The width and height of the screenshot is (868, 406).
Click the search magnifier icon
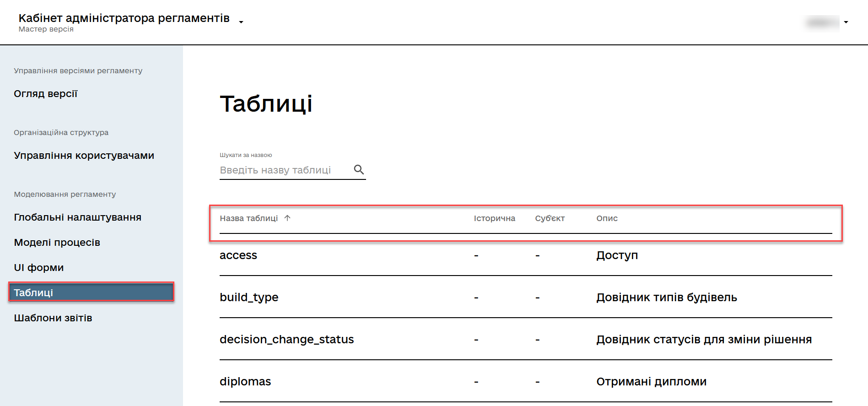(359, 170)
